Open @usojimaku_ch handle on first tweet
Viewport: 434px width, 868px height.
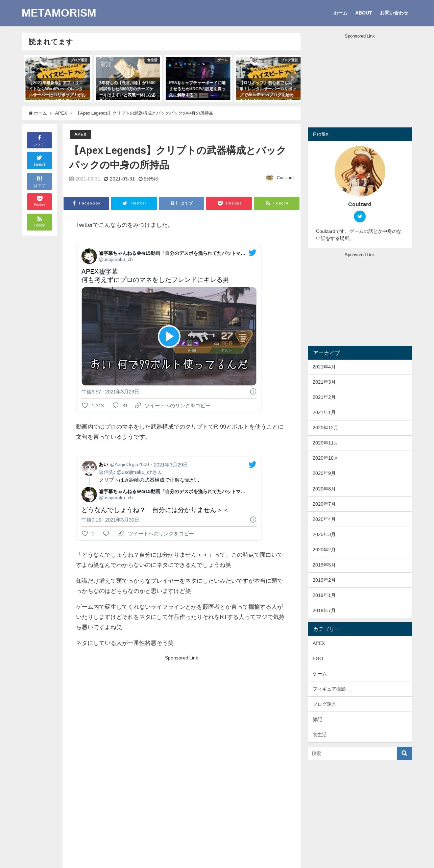pyautogui.click(x=116, y=259)
